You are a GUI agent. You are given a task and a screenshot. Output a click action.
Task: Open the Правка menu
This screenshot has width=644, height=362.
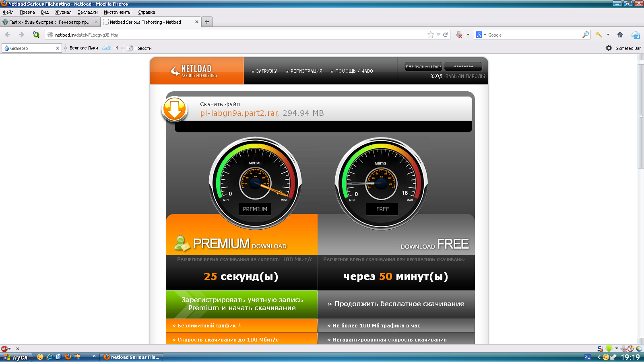[x=27, y=12]
